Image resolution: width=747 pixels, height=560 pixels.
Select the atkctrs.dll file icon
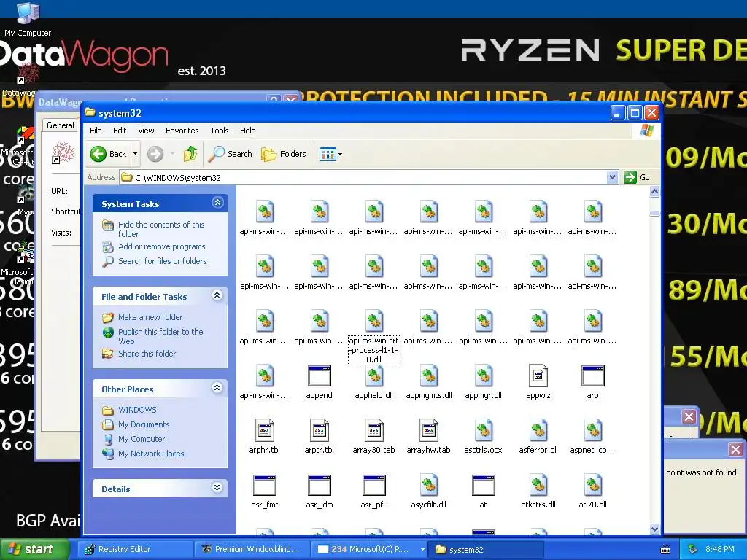(x=538, y=485)
